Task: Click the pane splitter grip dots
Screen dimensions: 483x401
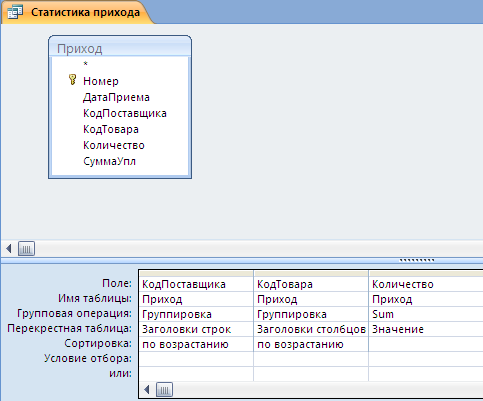Action: pyautogui.click(x=417, y=260)
